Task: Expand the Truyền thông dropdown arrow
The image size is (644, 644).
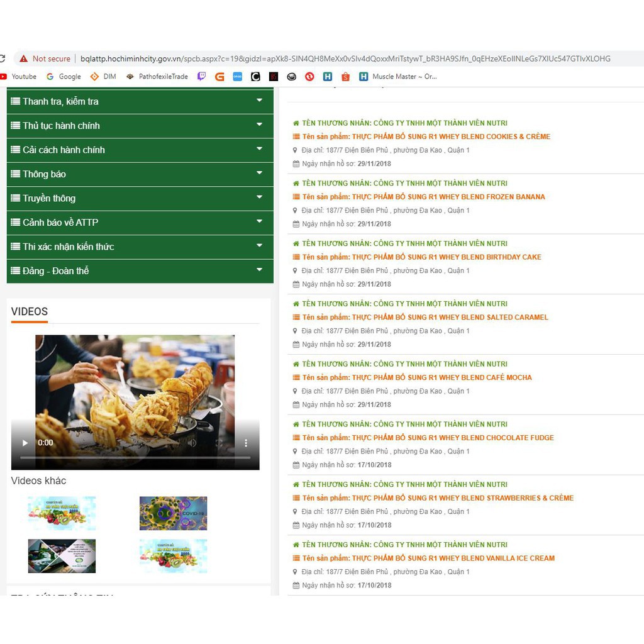Action: pos(259,197)
